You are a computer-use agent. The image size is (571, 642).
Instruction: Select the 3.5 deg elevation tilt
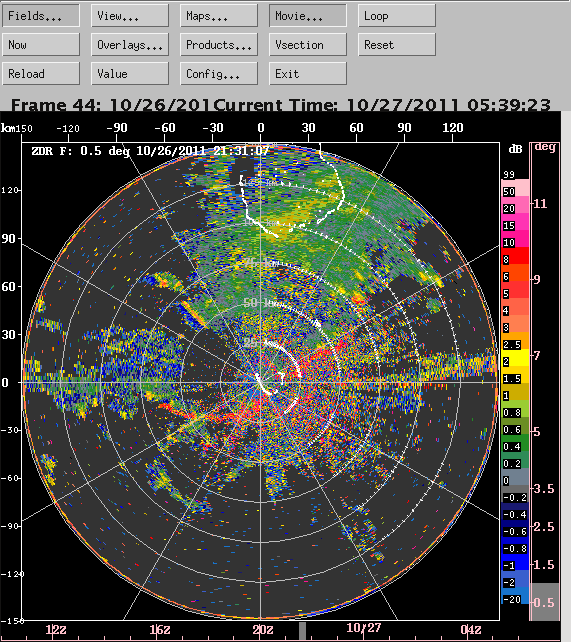coord(544,488)
